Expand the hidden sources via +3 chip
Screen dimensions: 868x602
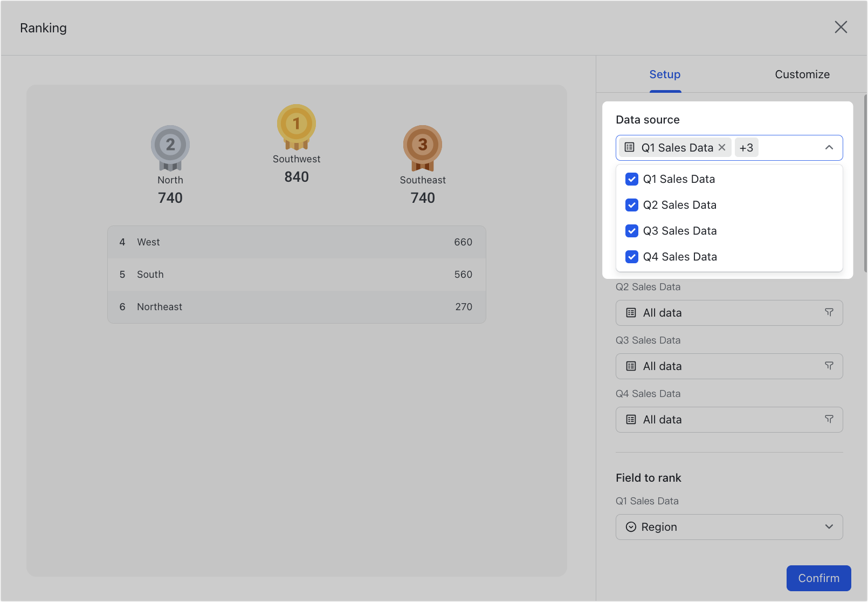[747, 147]
